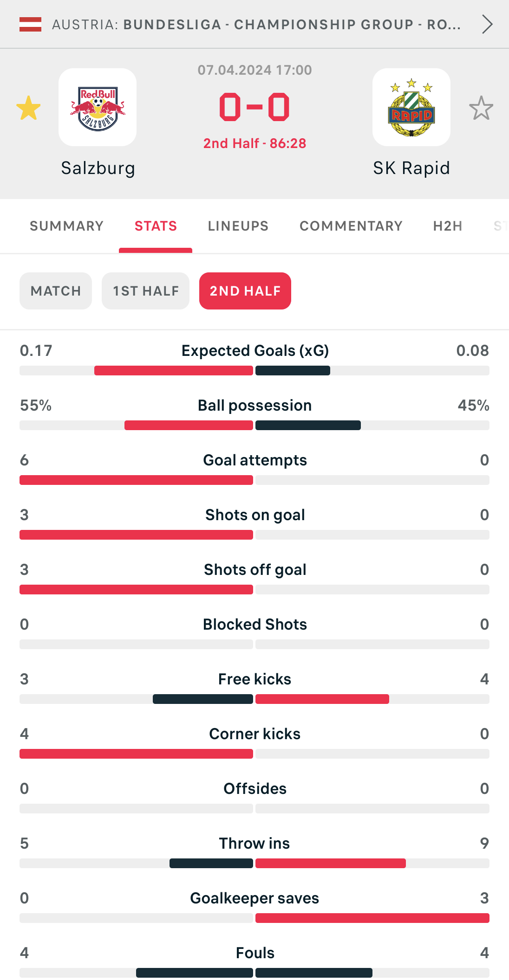Show 1st Half statistics

pos(145,291)
